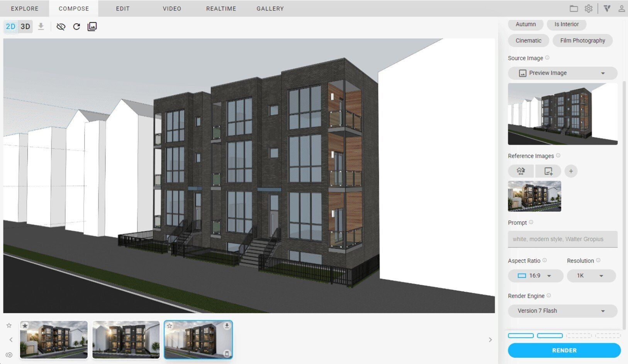This screenshot has height=364, width=628.
Task: Go to the GALLERY tab
Action: (270, 8)
